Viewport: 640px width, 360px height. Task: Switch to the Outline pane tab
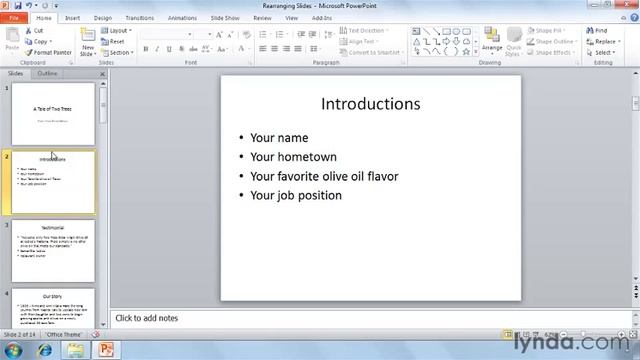coord(47,73)
